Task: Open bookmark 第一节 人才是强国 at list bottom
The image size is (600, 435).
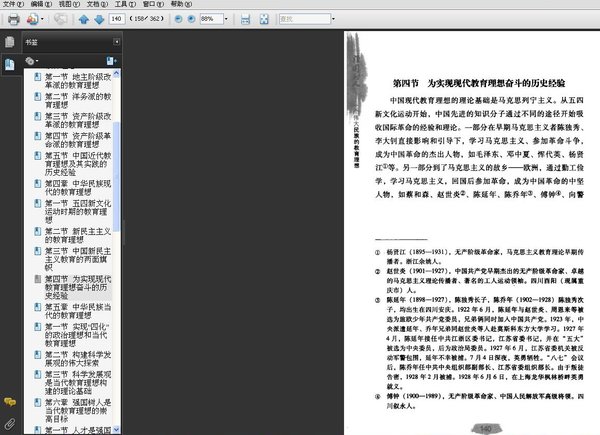Action: pyautogui.click(x=78, y=430)
